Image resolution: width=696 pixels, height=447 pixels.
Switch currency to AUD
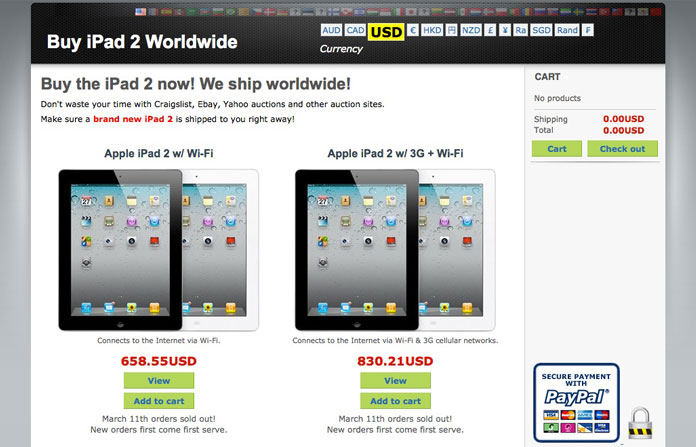point(331,30)
